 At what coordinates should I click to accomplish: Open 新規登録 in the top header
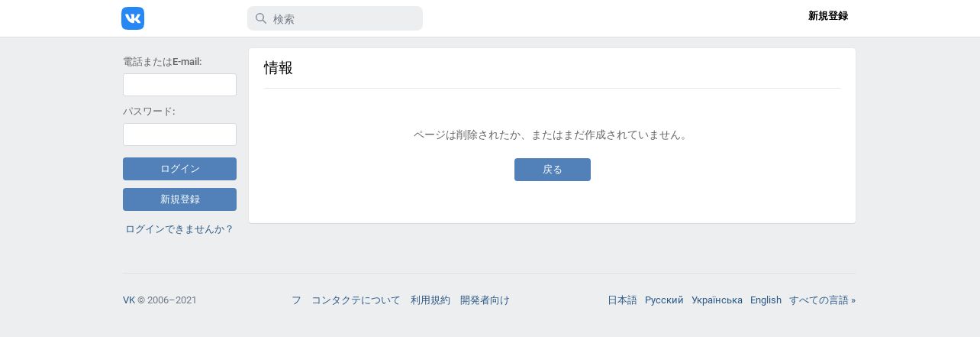[x=828, y=15]
